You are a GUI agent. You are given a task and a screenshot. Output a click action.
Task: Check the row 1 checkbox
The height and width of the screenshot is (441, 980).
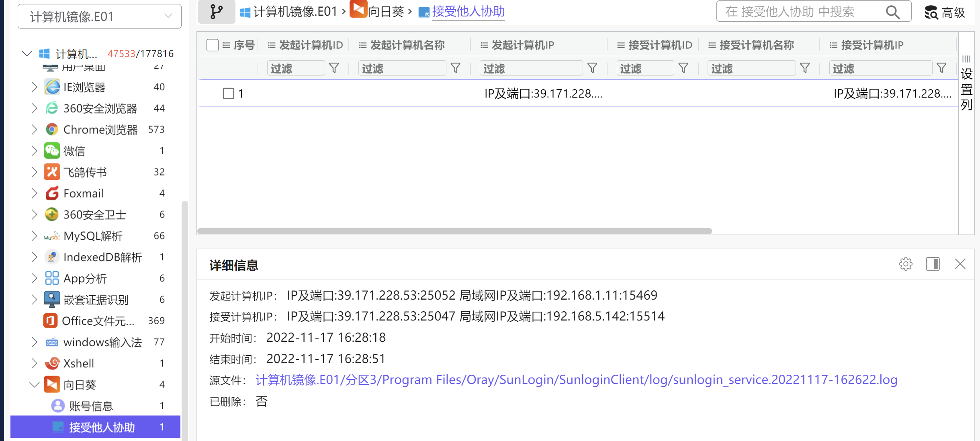(x=228, y=94)
